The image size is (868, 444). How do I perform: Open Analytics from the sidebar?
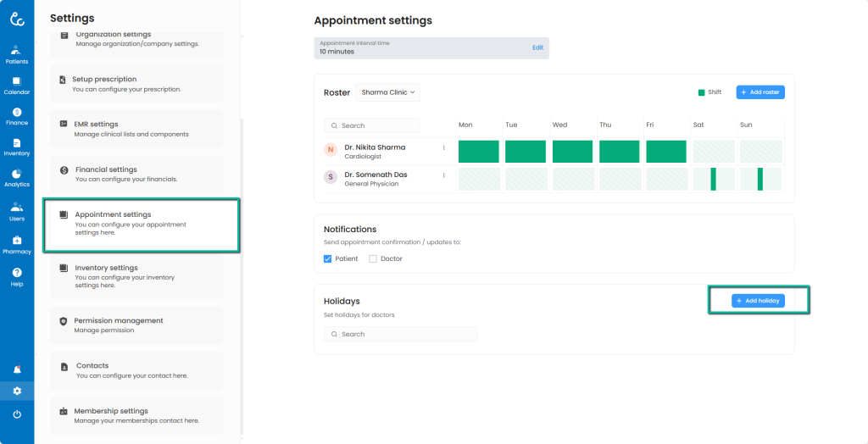click(x=17, y=177)
